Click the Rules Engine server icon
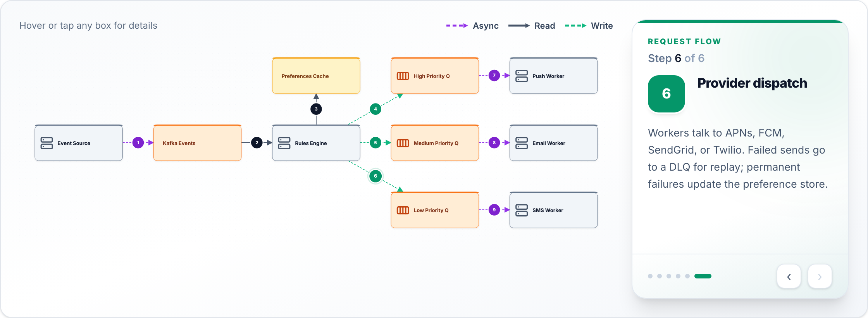868x318 pixels. [x=284, y=143]
